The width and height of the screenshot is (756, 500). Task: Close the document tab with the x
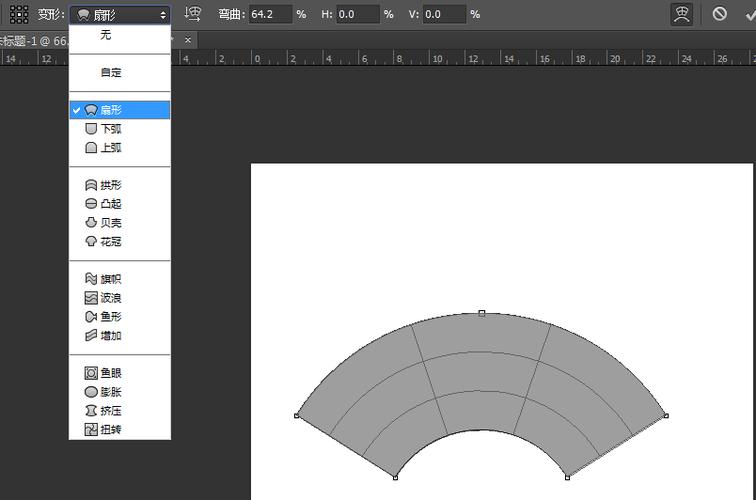tap(188, 40)
